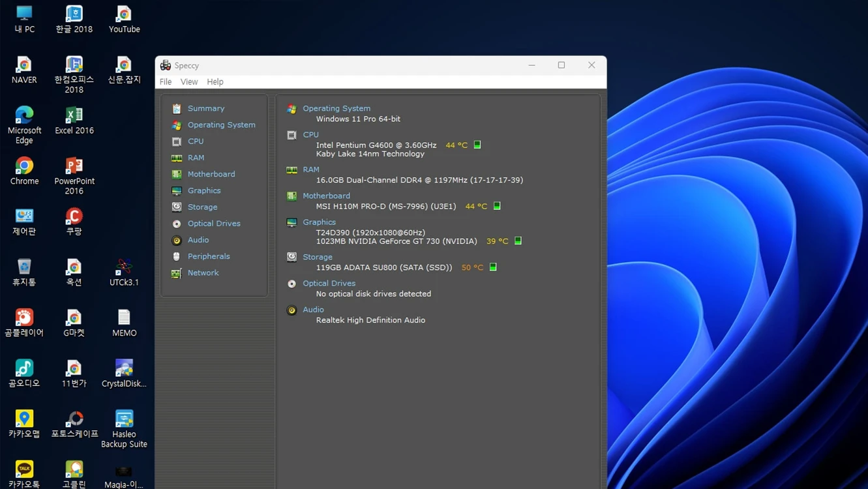
Task: Open the NAVER desktop shortcut
Action: (x=24, y=70)
